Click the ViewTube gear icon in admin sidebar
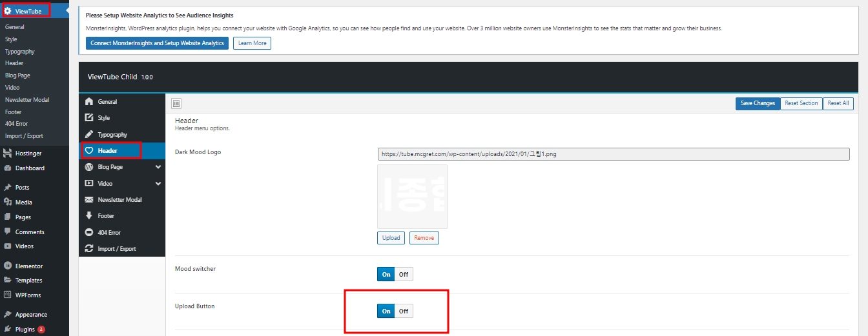The image size is (868, 336). [x=8, y=11]
